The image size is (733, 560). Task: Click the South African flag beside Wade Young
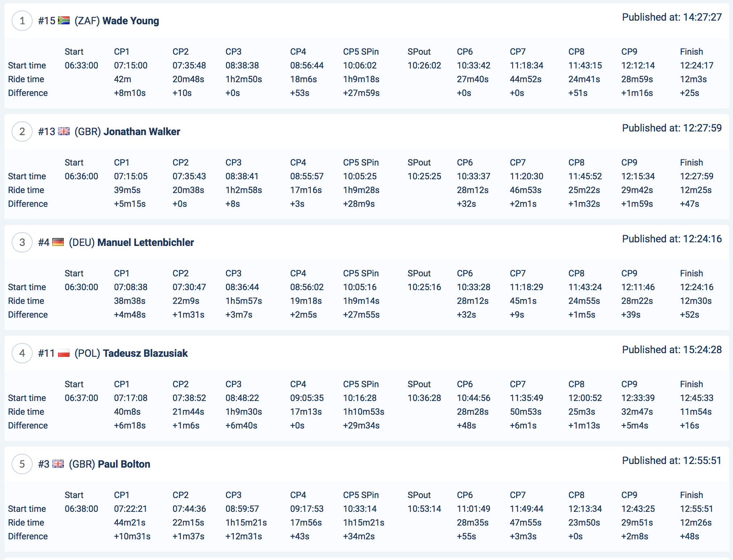click(x=64, y=20)
